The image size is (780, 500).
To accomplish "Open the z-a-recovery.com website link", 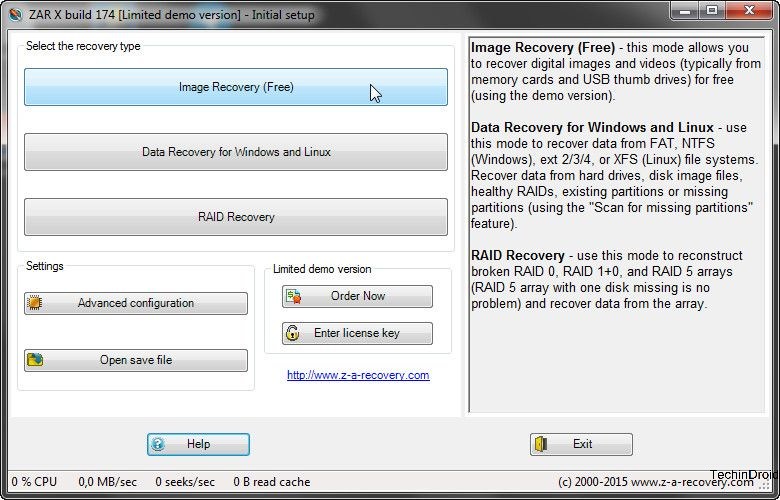I will (358, 375).
